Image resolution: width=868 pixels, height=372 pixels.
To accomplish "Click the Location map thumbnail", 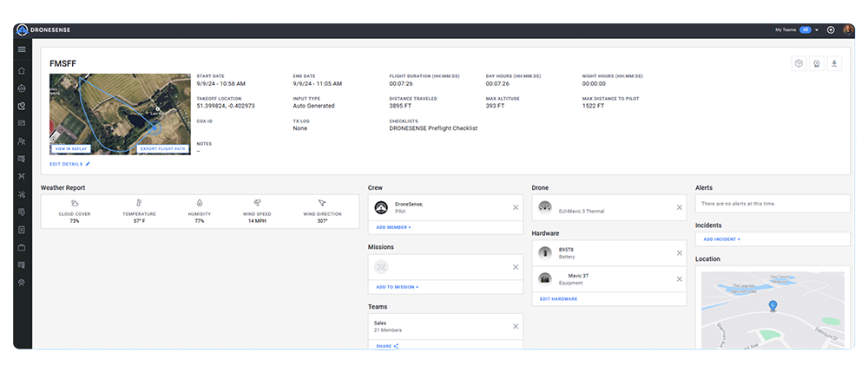I will click(773, 310).
